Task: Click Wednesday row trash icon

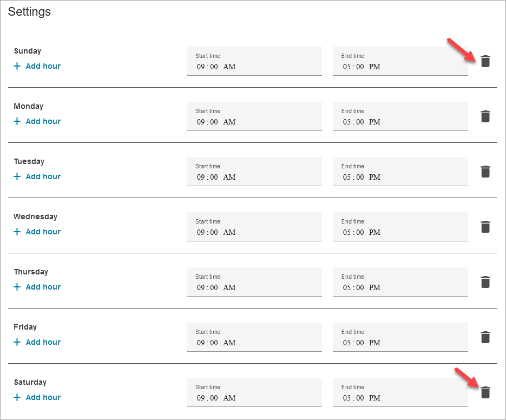Action: (485, 227)
